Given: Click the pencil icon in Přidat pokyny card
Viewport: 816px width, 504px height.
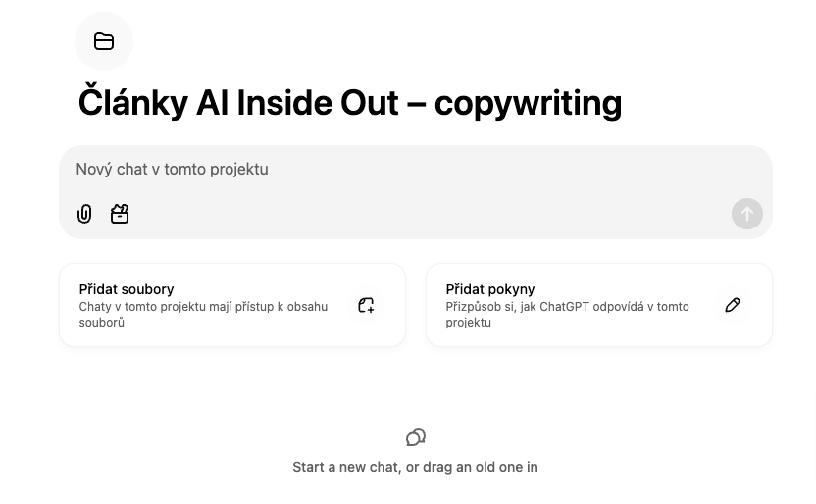Looking at the screenshot, I should (x=733, y=305).
